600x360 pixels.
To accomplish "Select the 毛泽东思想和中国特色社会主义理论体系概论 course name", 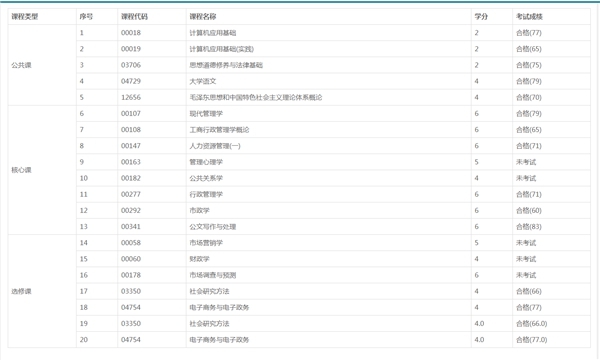I will pyautogui.click(x=256, y=98).
